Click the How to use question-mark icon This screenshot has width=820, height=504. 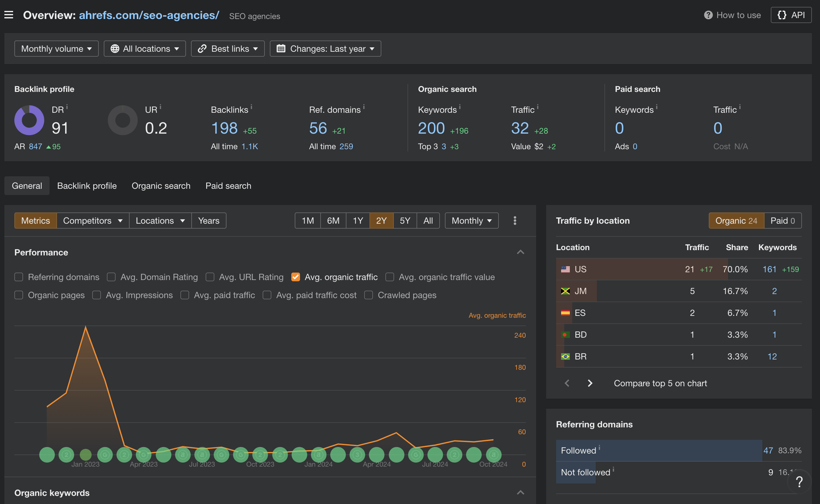tap(708, 15)
